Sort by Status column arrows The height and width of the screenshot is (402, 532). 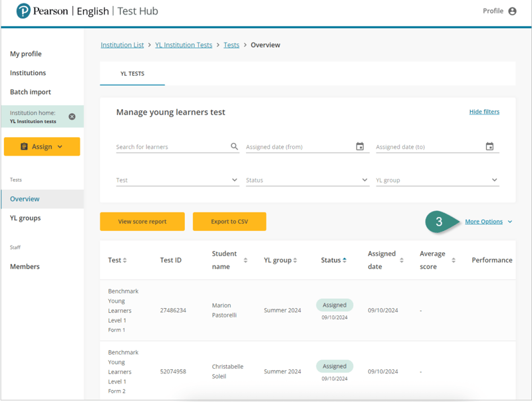point(344,260)
